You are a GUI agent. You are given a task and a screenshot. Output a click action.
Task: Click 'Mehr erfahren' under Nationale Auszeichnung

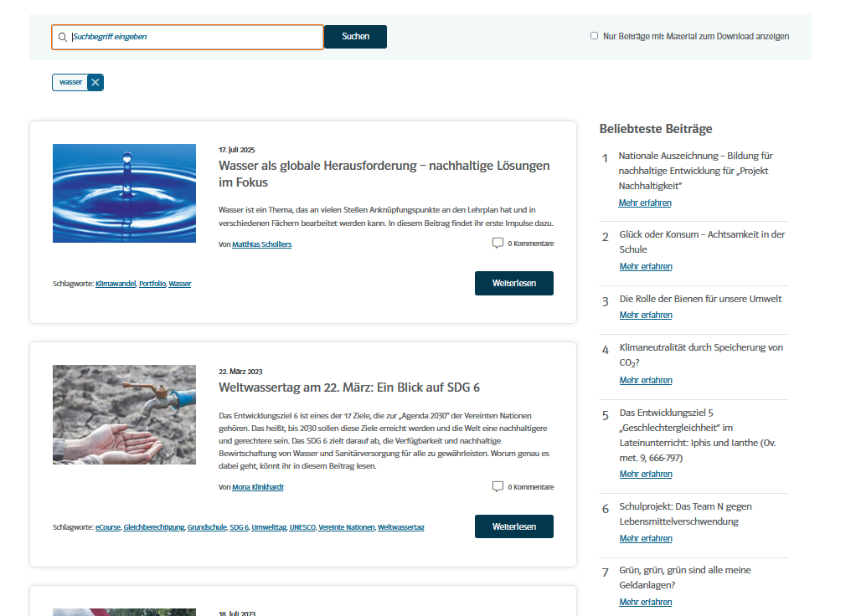click(x=645, y=203)
